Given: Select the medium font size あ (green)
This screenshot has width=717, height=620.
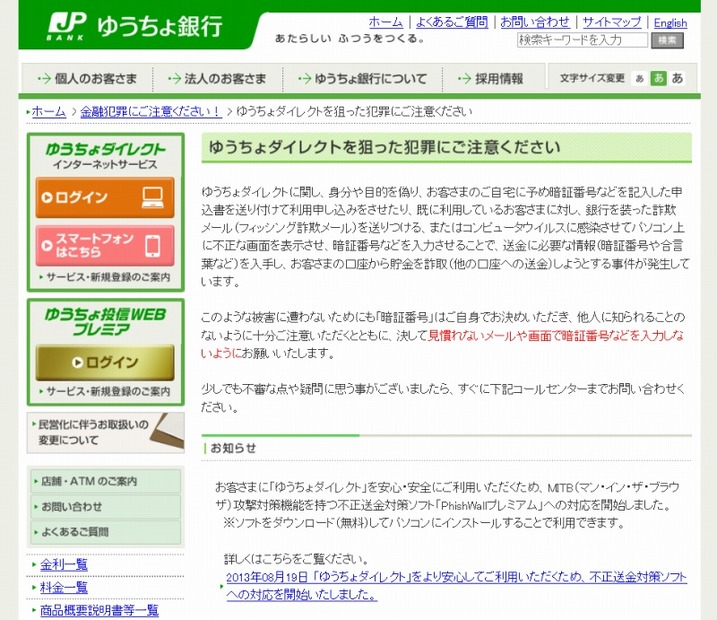Looking at the screenshot, I should coord(658,78).
